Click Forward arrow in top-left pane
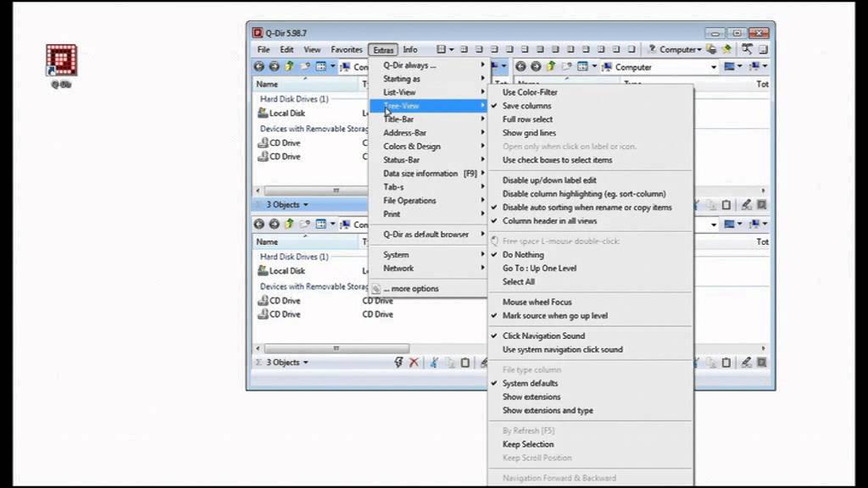This screenshot has width=868, height=488. (274, 67)
